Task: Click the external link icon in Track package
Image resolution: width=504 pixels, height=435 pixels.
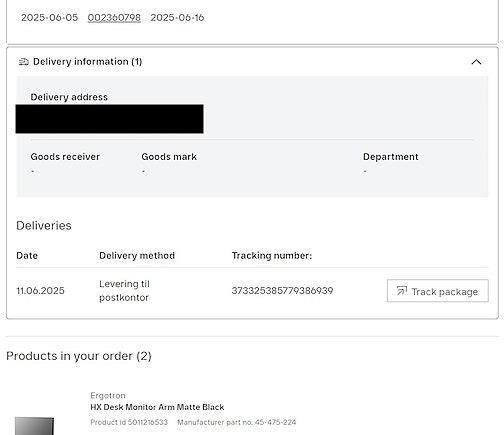Action: [402, 291]
